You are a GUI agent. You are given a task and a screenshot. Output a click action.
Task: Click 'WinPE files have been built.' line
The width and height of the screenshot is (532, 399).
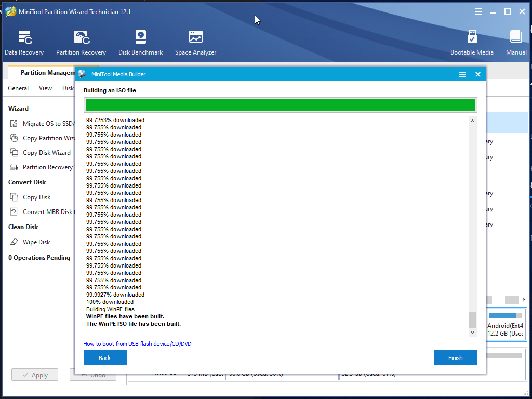point(125,316)
